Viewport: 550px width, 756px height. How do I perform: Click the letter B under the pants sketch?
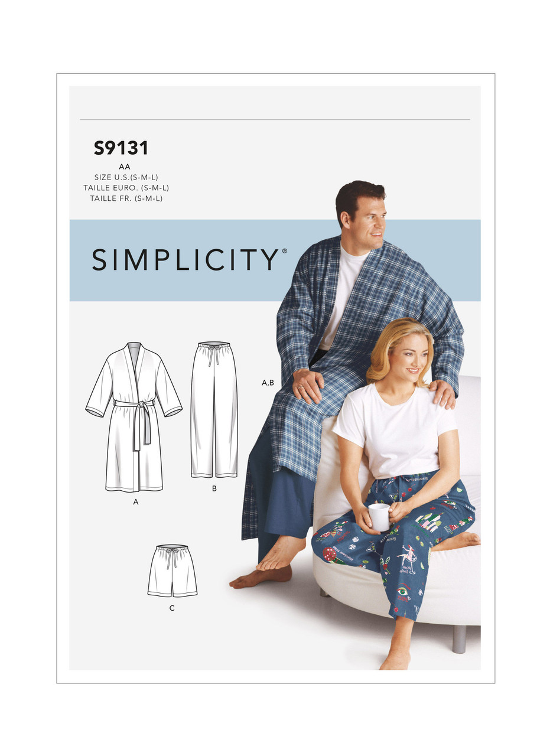coord(214,488)
